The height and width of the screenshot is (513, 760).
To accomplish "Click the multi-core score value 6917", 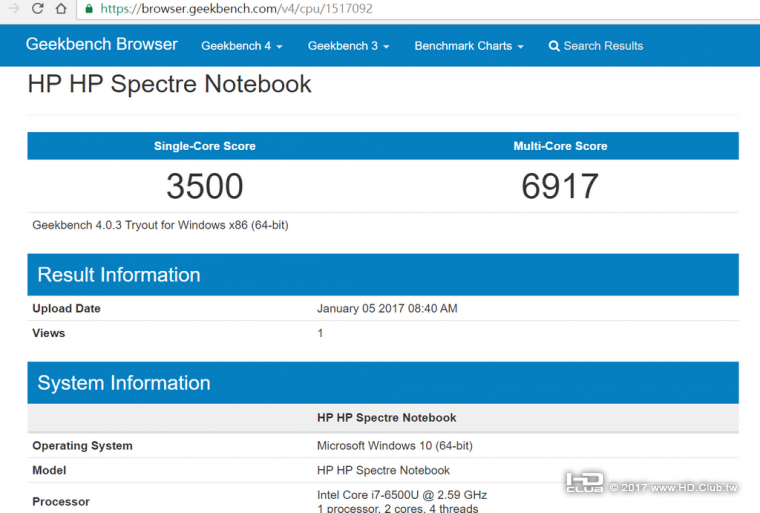I will (x=560, y=186).
